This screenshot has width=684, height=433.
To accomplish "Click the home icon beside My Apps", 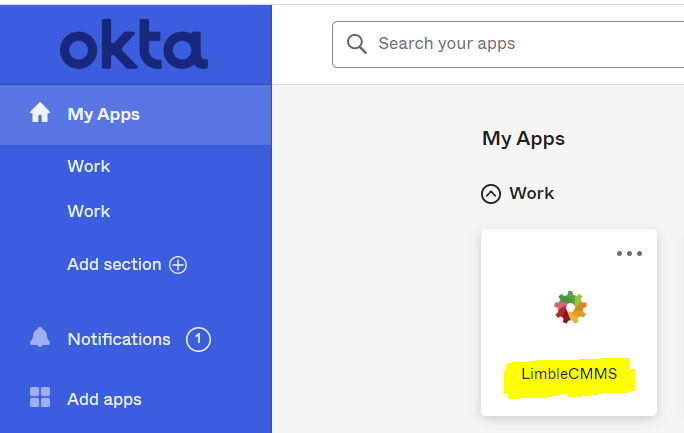I will pos(40,114).
